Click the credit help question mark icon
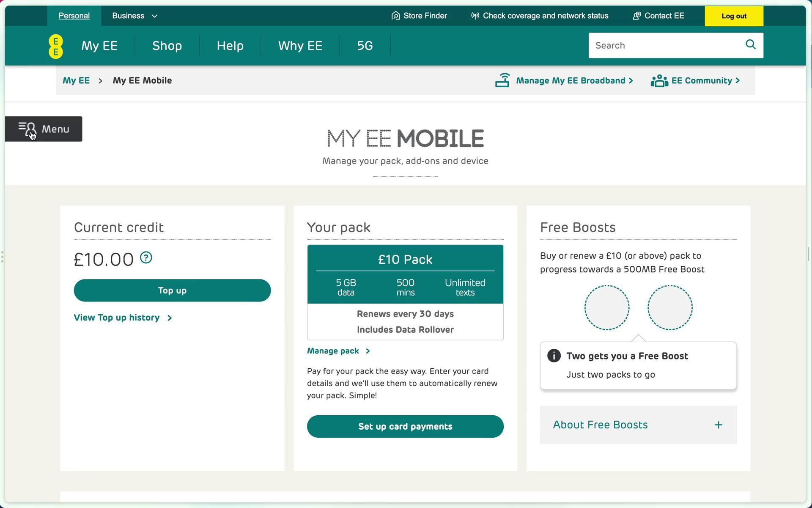 (146, 257)
